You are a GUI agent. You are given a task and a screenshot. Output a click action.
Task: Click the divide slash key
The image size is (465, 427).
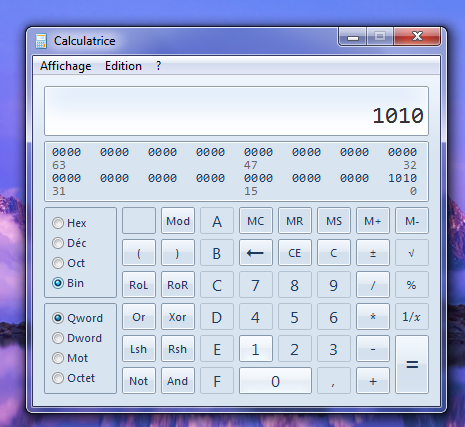click(x=373, y=285)
